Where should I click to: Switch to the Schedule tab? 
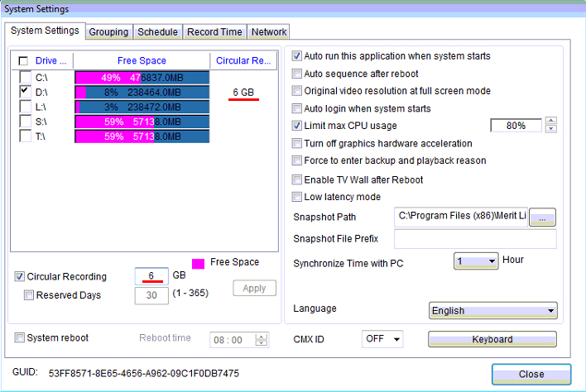pos(157,32)
